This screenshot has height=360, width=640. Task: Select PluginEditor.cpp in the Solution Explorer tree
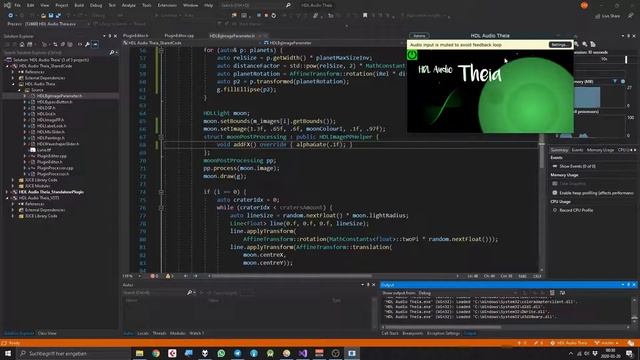pyautogui.click(x=51, y=156)
